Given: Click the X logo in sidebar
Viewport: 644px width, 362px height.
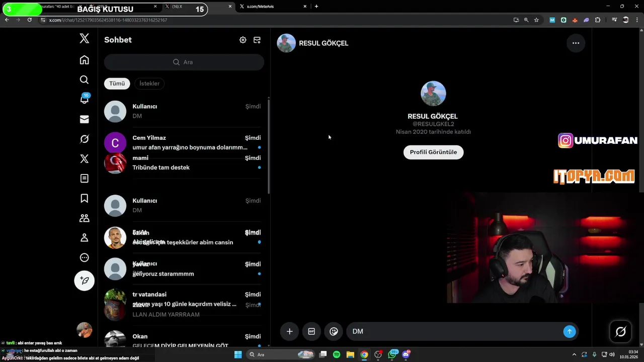Looking at the screenshot, I should coord(85,39).
